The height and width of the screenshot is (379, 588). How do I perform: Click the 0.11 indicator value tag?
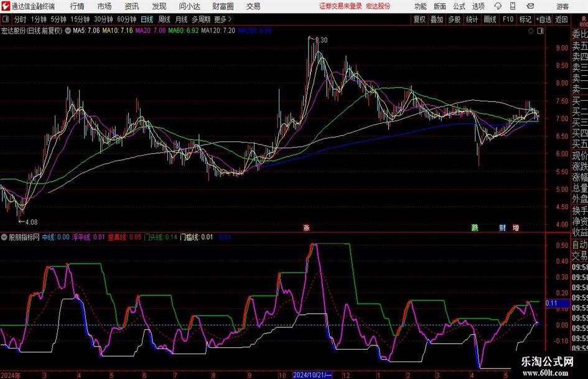557,303
